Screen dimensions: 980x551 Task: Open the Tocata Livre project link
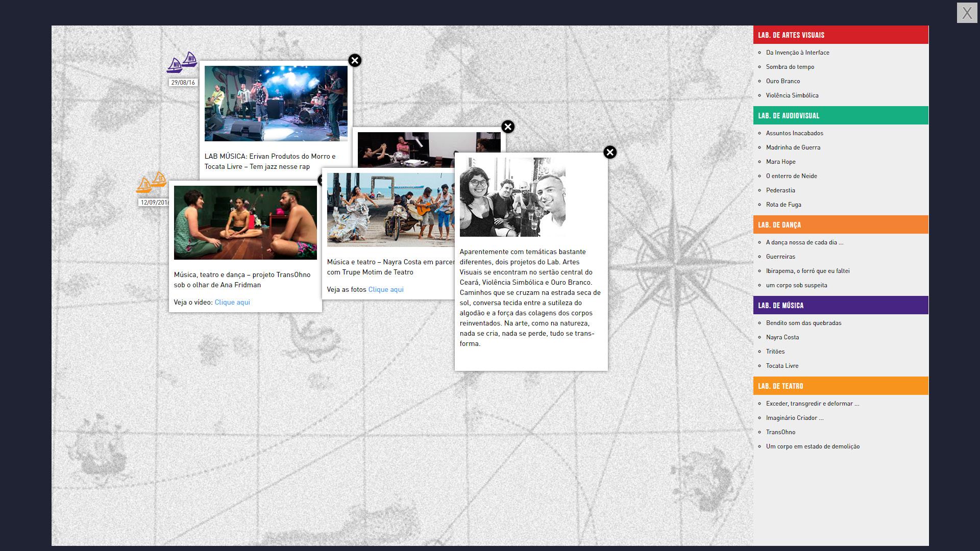pyautogui.click(x=782, y=366)
